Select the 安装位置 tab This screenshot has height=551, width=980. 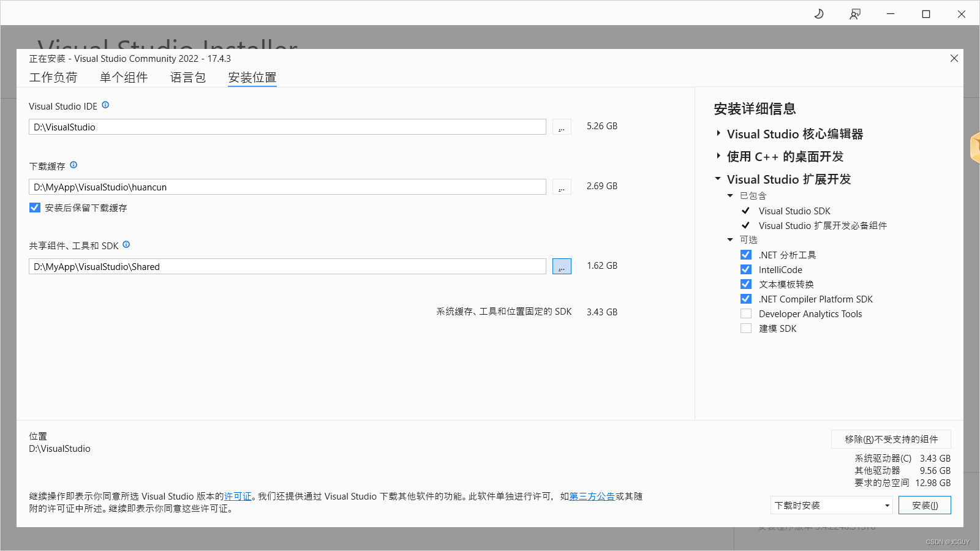tap(252, 77)
